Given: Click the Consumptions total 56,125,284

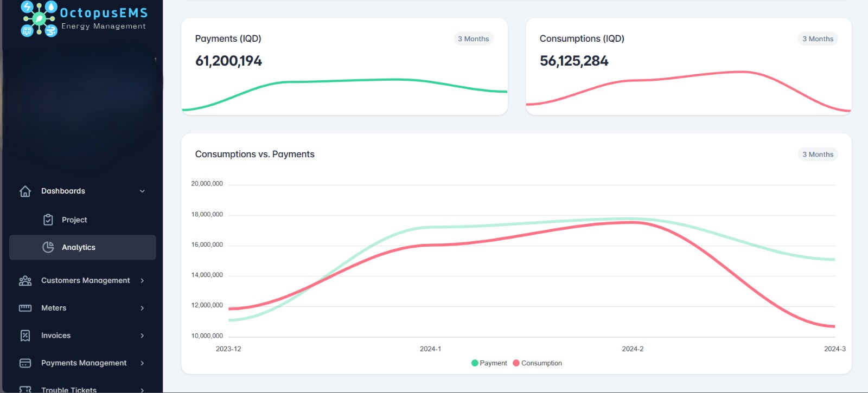Looking at the screenshot, I should 574,61.
